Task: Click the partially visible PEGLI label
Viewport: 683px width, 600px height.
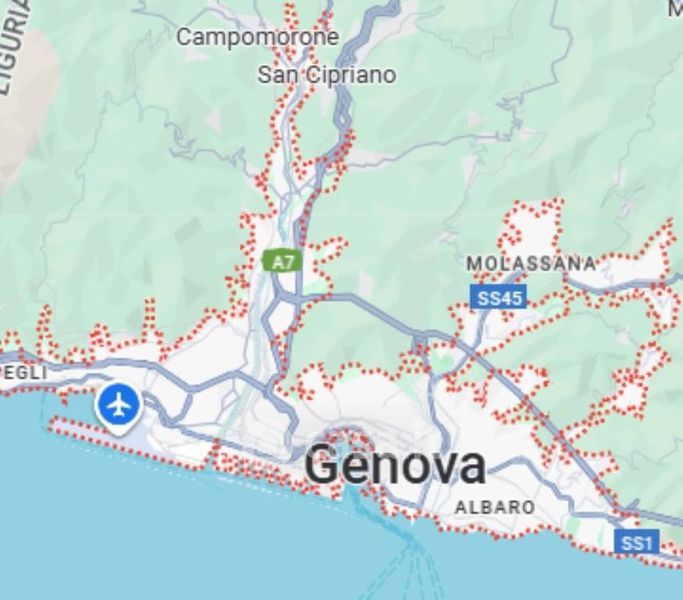Action: (23, 373)
